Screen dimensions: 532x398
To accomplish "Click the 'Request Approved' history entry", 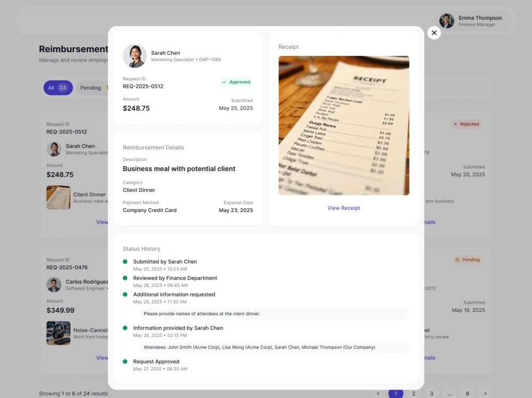I will tap(156, 361).
